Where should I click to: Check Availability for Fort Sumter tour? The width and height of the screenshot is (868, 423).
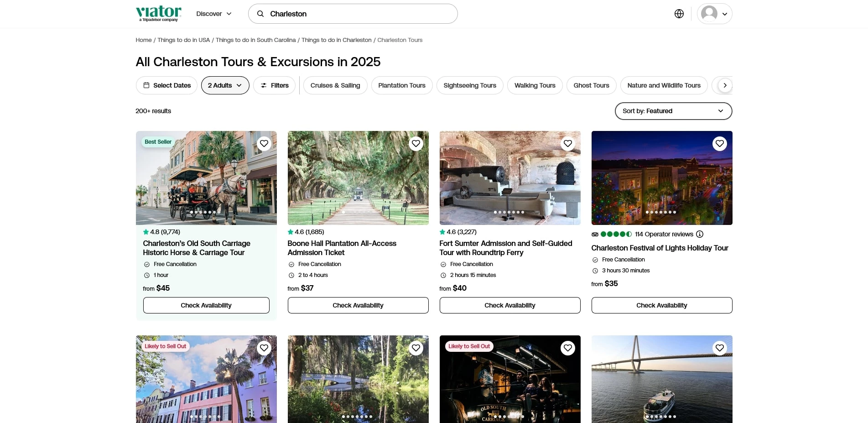tap(509, 305)
